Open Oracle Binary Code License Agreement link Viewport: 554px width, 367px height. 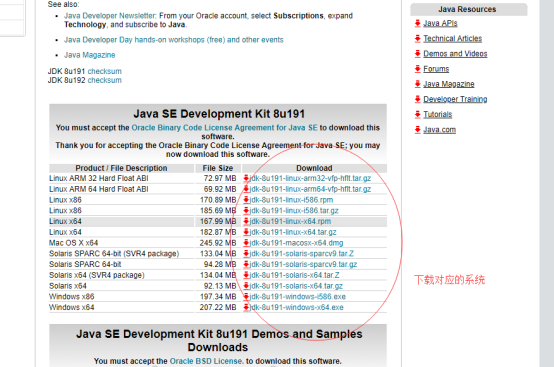(224, 128)
